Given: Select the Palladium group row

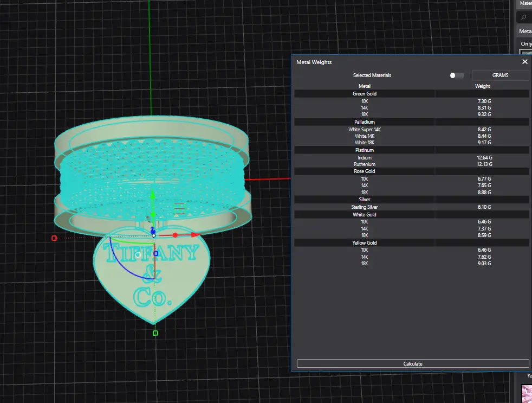Looking at the screenshot, I should [412, 122].
